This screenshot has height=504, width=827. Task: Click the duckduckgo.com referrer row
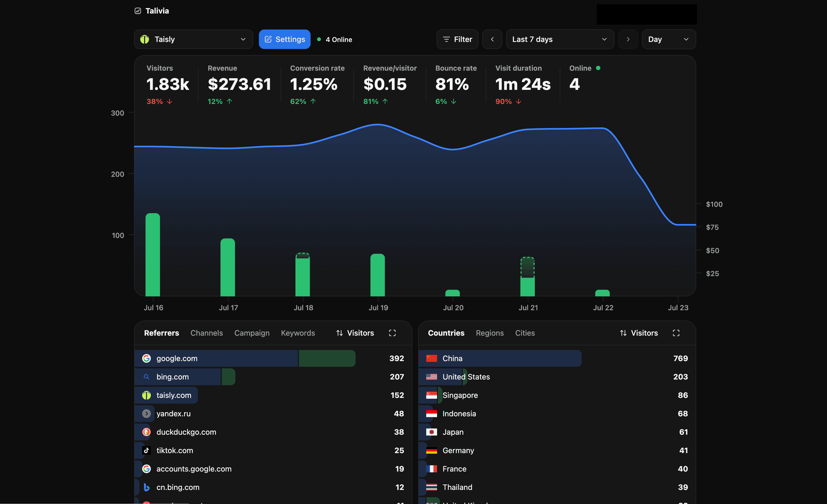273,432
